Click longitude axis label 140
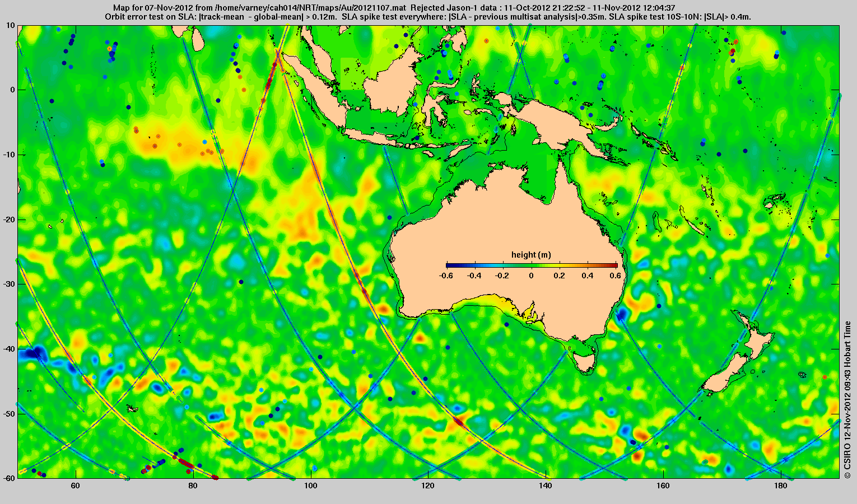The height and width of the screenshot is (504, 857). (546, 486)
